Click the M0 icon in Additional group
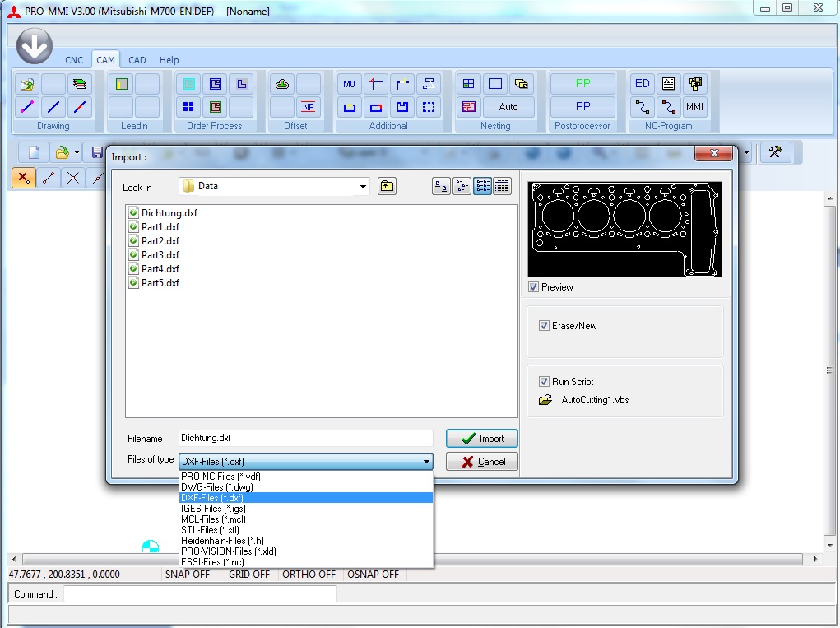The height and width of the screenshot is (628, 840). pyautogui.click(x=350, y=84)
